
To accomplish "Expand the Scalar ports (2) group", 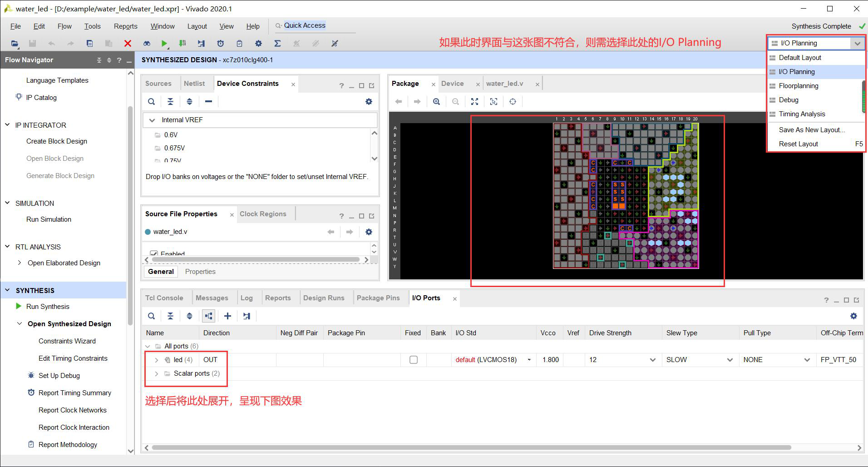I will (156, 373).
